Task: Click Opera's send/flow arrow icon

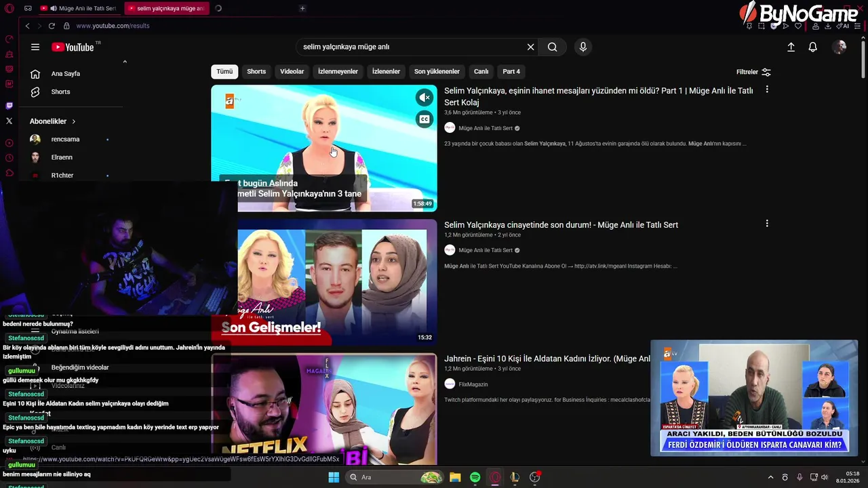Action: click(x=786, y=26)
